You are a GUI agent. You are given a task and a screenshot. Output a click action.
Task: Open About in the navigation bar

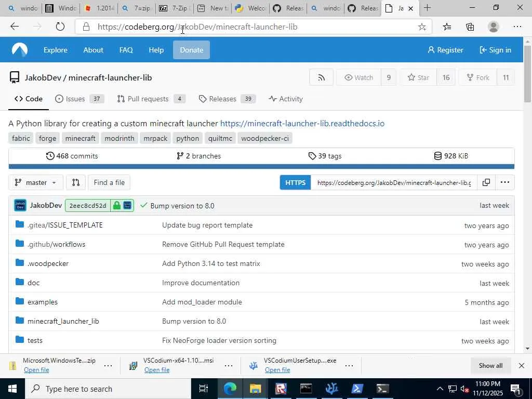click(x=94, y=50)
